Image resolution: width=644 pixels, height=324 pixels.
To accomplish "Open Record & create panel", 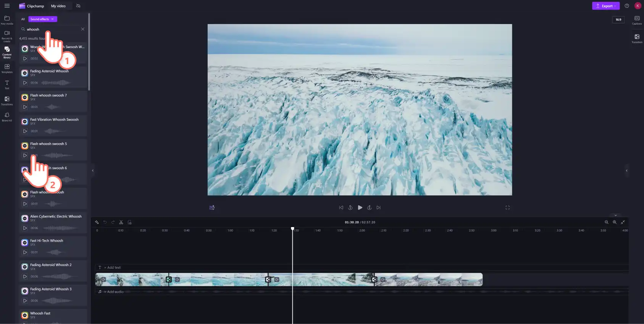I will click(7, 36).
